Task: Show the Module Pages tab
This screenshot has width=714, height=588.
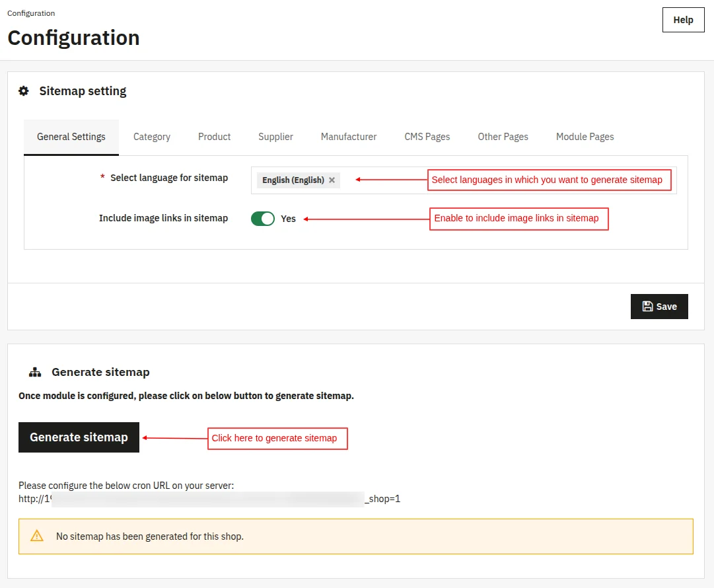Action: pyautogui.click(x=585, y=137)
